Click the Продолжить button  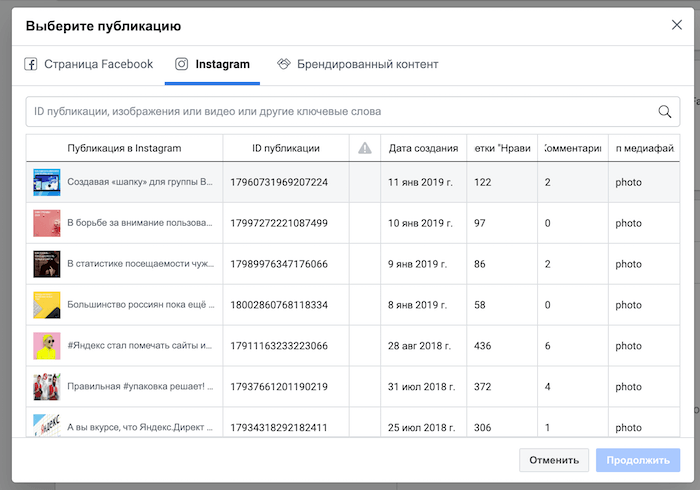(x=638, y=460)
